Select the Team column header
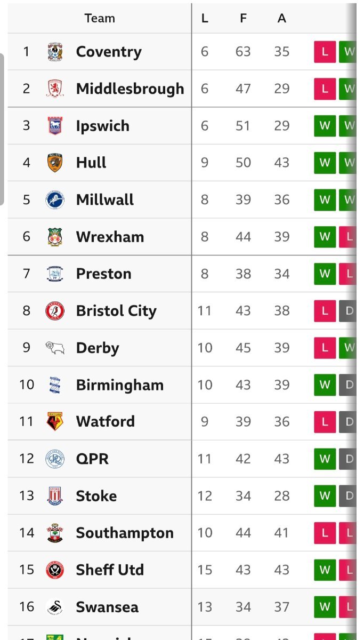Viewport: 364px width, 640px height. point(100,18)
